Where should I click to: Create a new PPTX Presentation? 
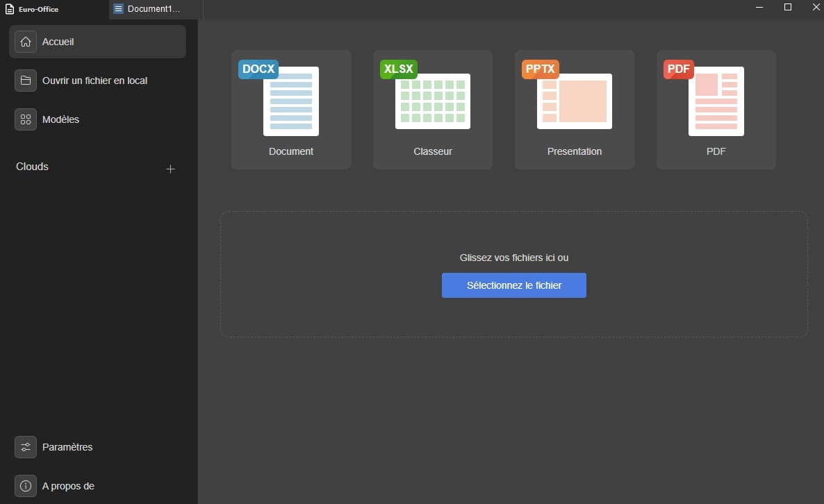pyautogui.click(x=575, y=109)
